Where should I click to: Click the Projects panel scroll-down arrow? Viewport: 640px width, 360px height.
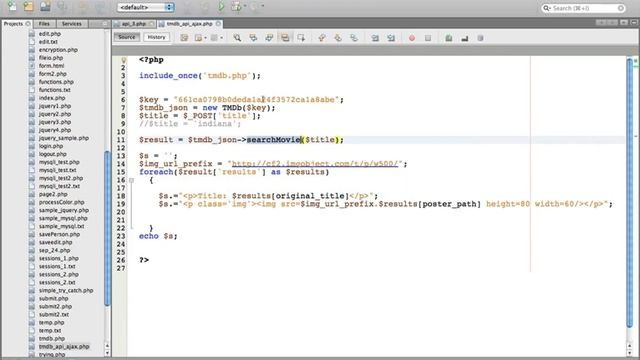click(107, 353)
